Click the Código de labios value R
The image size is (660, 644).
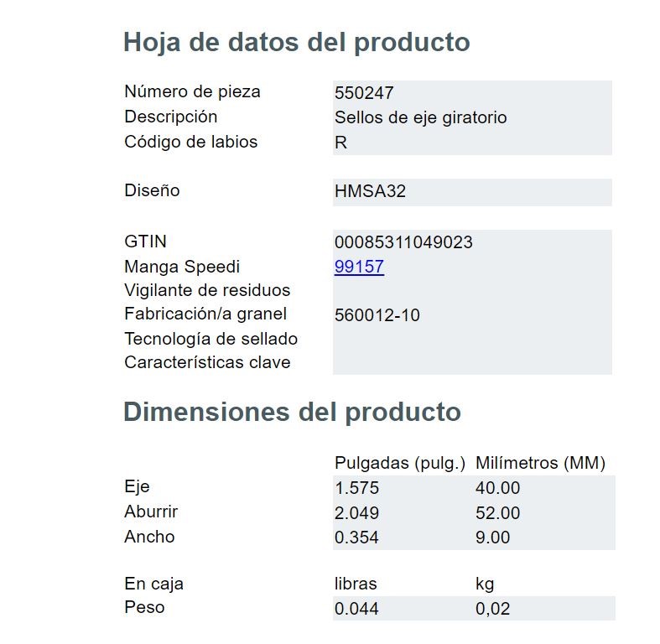341,143
